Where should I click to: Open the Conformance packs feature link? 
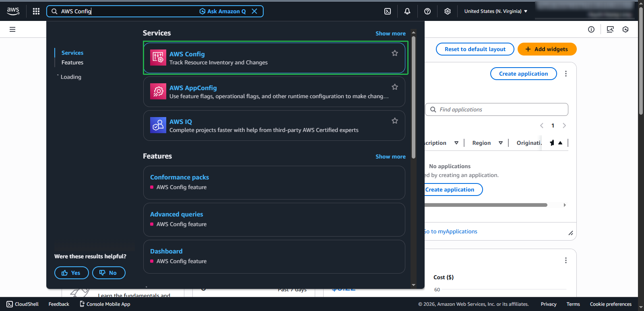click(180, 177)
